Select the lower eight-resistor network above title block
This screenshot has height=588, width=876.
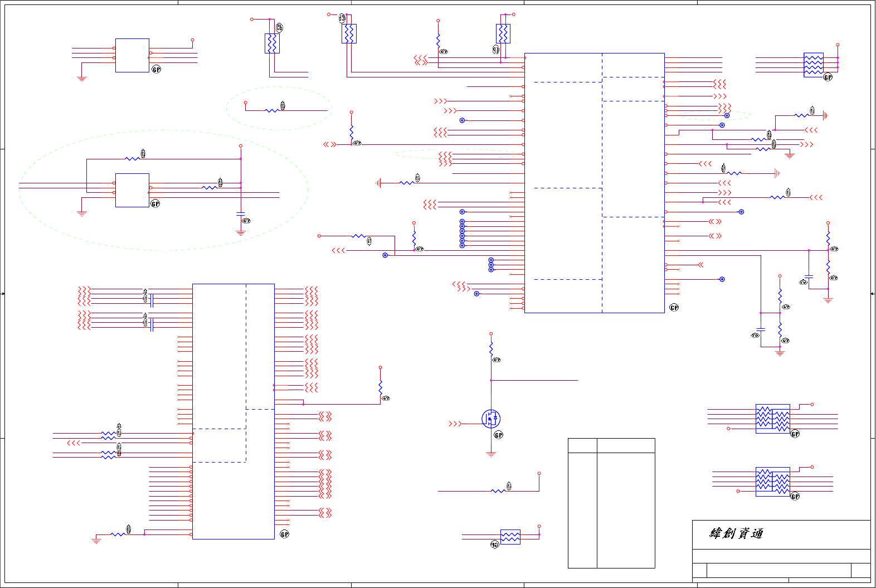click(x=773, y=482)
